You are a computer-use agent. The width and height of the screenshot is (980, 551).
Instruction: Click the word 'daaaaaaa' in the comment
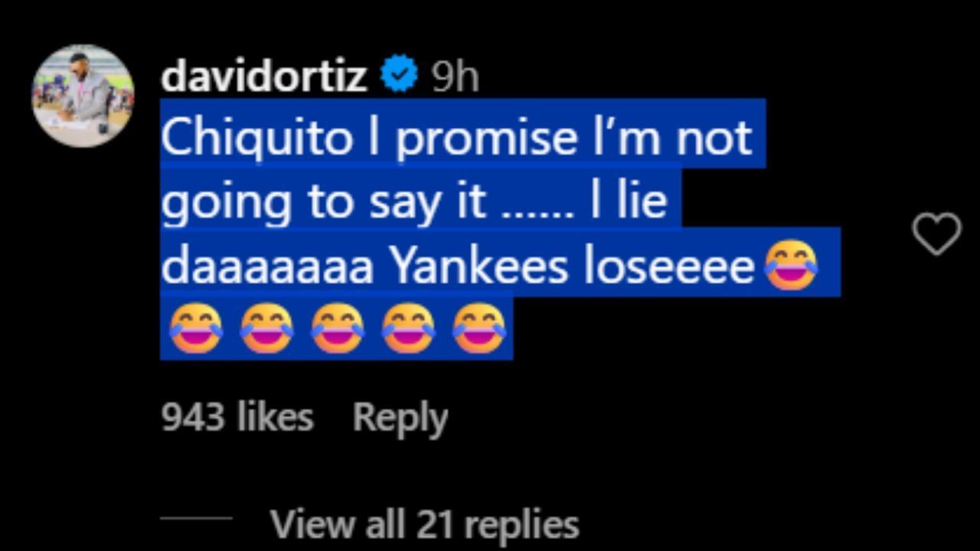tap(266, 266)
